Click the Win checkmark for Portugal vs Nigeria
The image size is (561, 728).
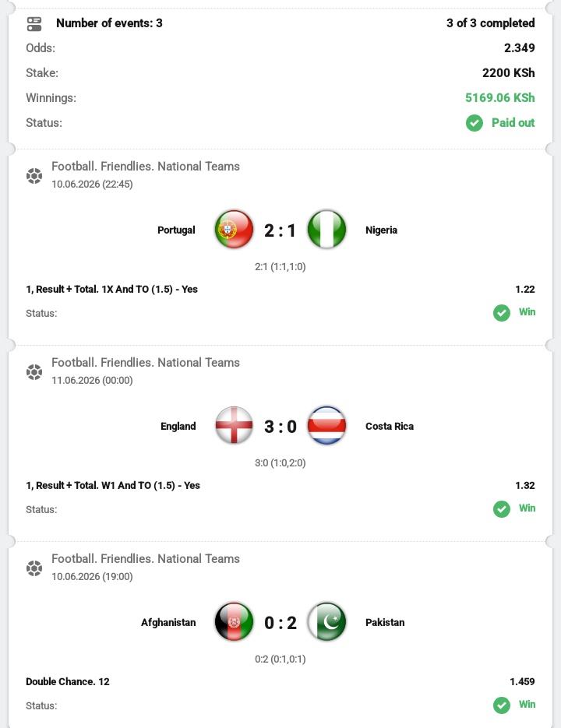point(502,312)
